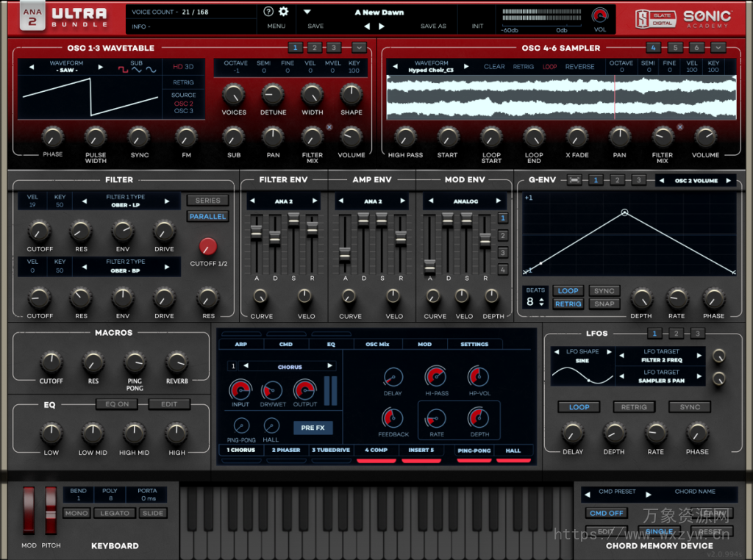This screenshot has height=560, width=753.
Task: Select the square sub-oscillator waveform icon
Action: pyautogui.click(x=123, y=69)
